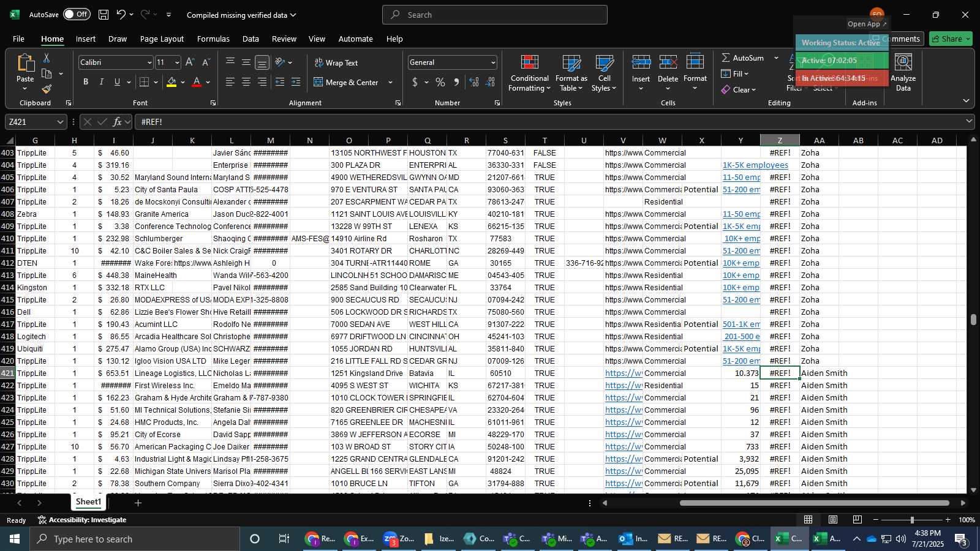Click the Paste clipboard icon

(25, 63)
